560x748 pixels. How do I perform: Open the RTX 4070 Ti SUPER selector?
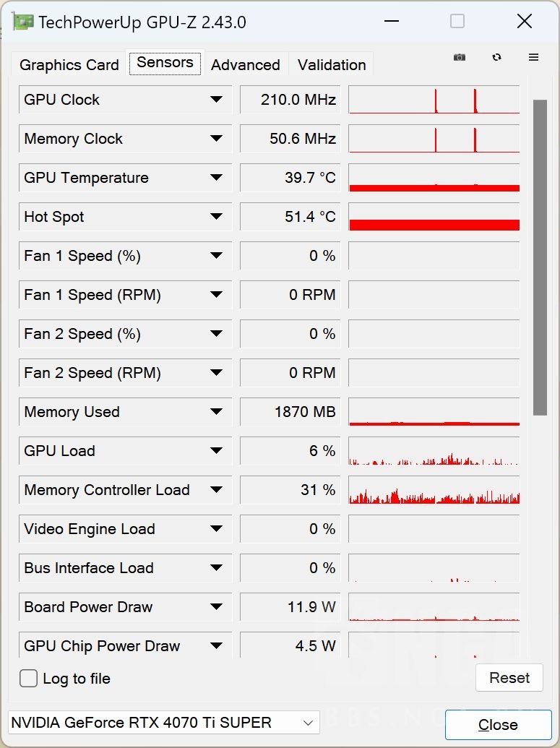163,722
